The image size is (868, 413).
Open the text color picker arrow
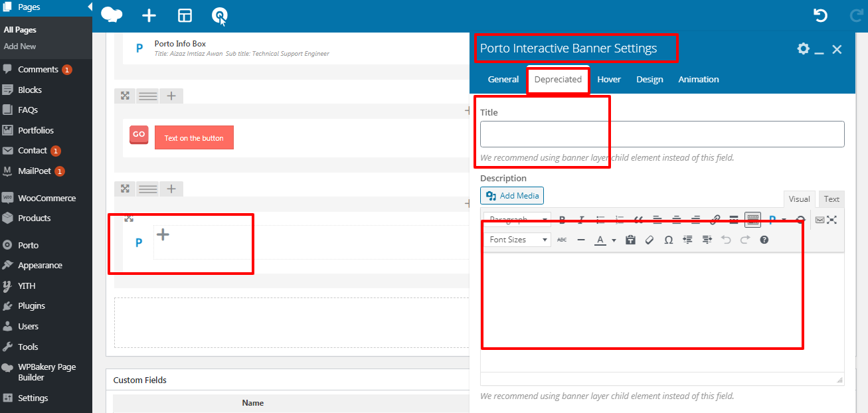click(x=614, y=240)
